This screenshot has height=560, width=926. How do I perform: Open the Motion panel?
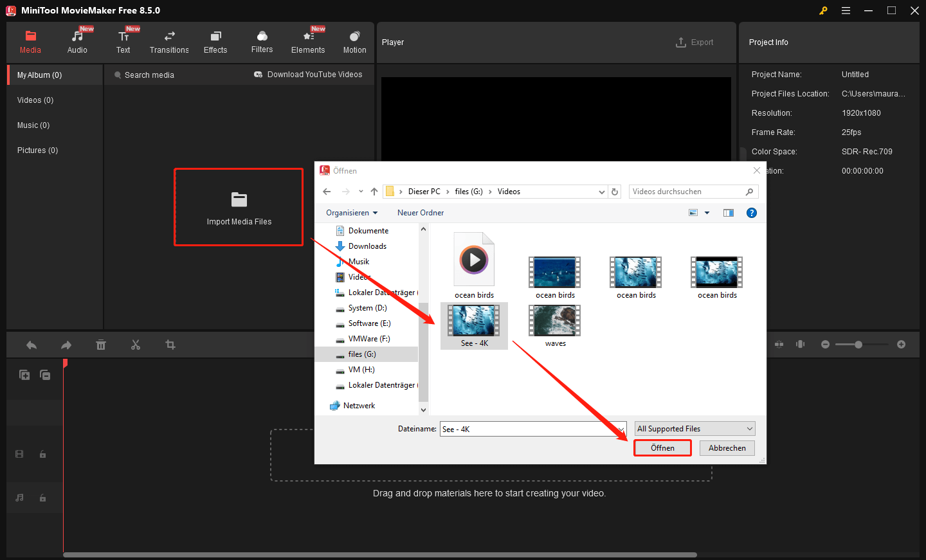(x=354, y=41)
